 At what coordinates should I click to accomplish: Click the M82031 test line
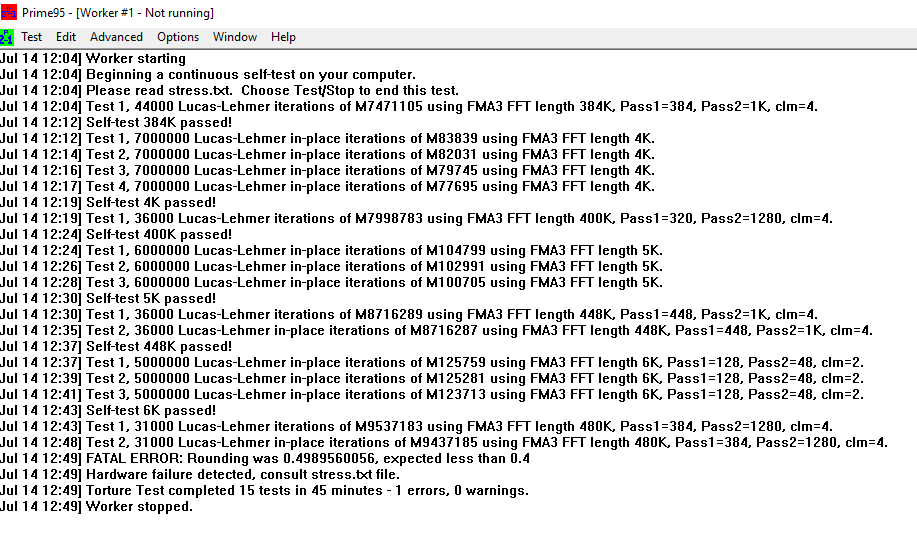[x=328, y=154]
